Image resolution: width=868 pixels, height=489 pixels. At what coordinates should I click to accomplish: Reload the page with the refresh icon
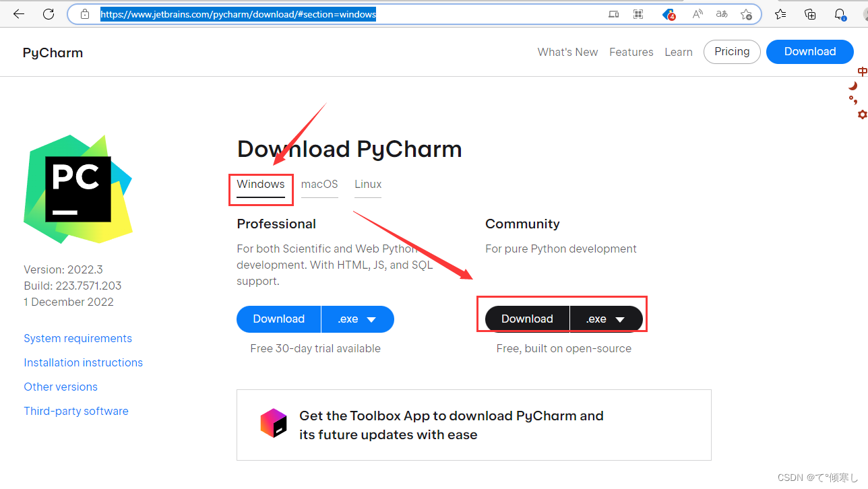click(49, 13)
